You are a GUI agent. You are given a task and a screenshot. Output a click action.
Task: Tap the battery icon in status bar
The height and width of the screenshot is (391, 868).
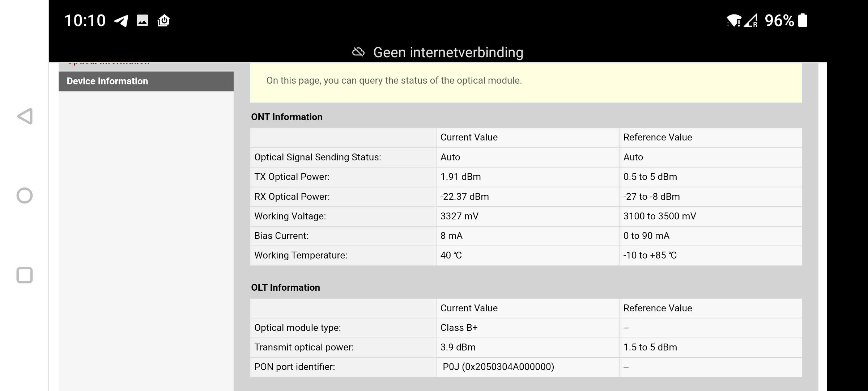803,20
